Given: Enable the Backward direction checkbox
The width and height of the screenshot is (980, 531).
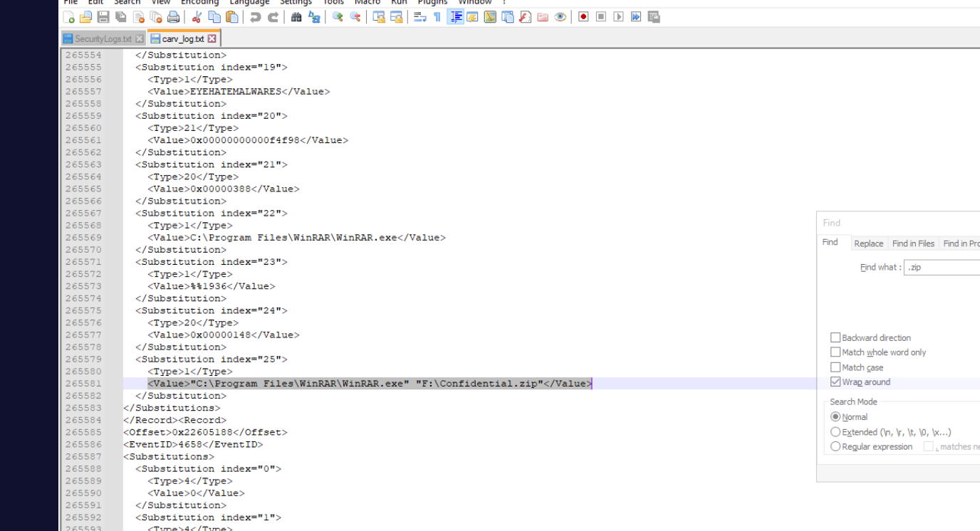Looking at the screenshot, I should [835, 338].
